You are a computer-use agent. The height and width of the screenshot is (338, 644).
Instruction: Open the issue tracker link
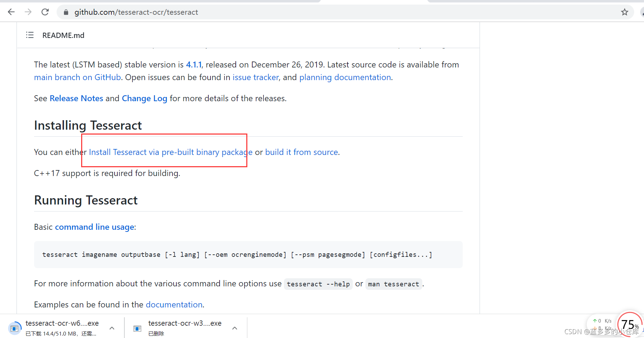pyautogui.click(x=256, y=77)
